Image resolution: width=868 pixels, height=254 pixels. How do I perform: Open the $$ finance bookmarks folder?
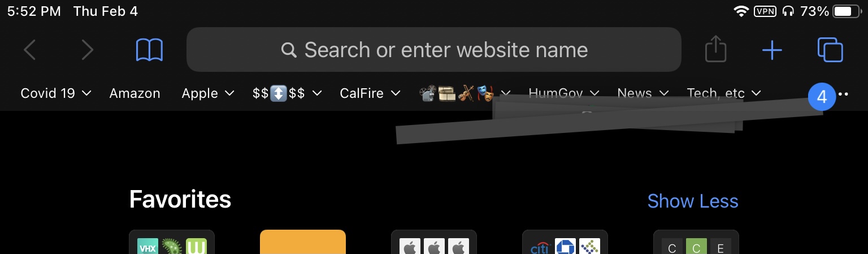tap(287, 93)
